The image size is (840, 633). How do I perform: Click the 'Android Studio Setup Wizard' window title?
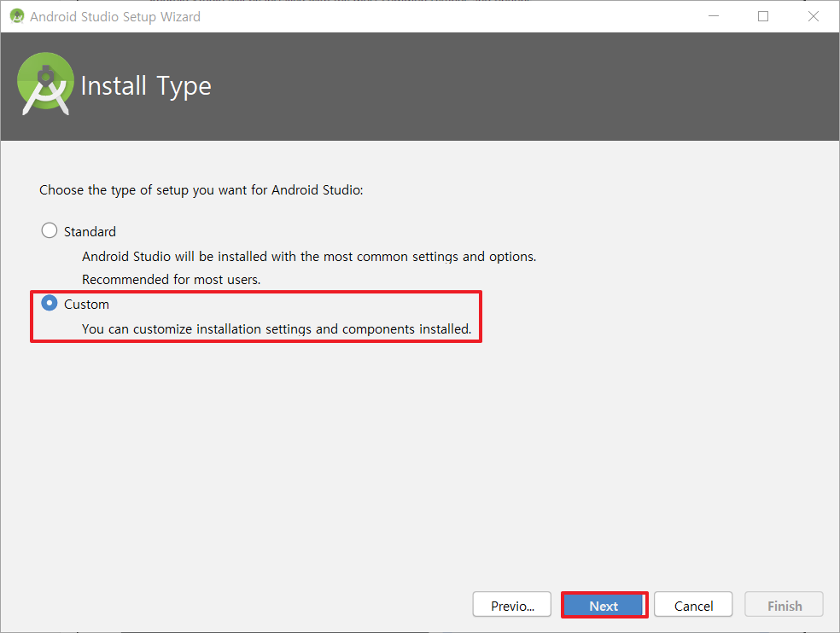(115, 17)
